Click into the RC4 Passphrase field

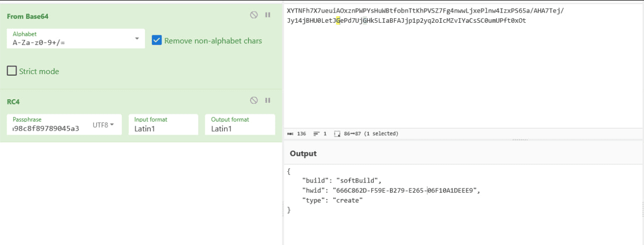(48, 128)
